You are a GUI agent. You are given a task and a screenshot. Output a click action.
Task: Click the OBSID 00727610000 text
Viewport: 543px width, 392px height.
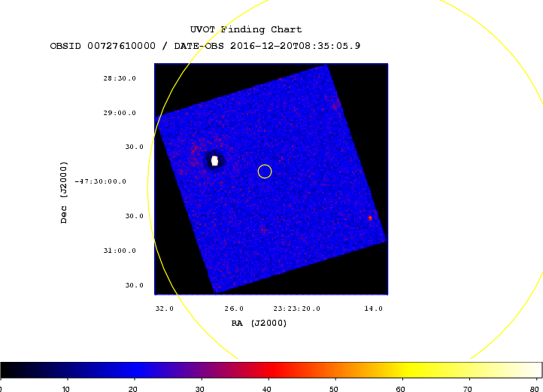pyautogui.click(x=103, y=46)
